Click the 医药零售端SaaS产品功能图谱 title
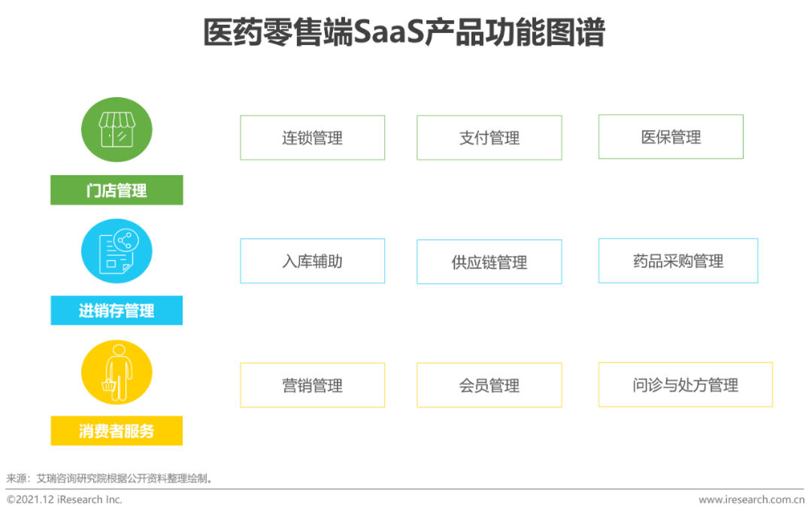The height and width of the screenshot is (515, 812). [x=404, y=34]
